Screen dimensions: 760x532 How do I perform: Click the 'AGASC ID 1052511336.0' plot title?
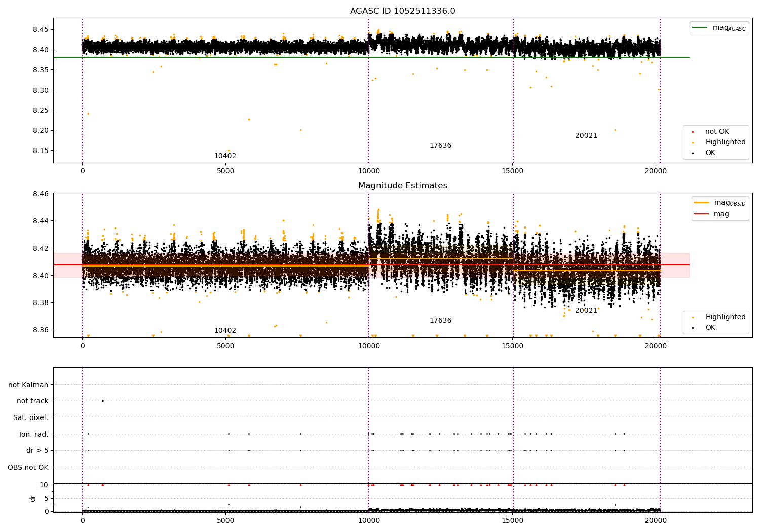click(402, 11)
